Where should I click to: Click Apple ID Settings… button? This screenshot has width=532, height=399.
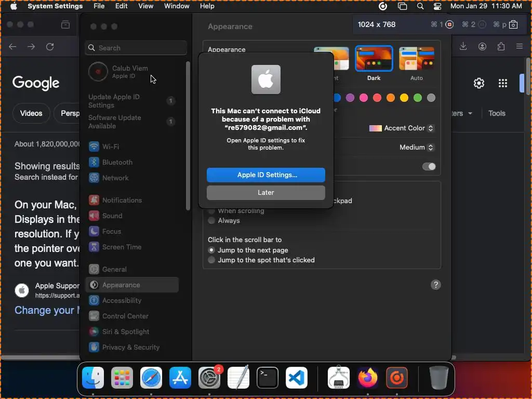tap(266, 175)
